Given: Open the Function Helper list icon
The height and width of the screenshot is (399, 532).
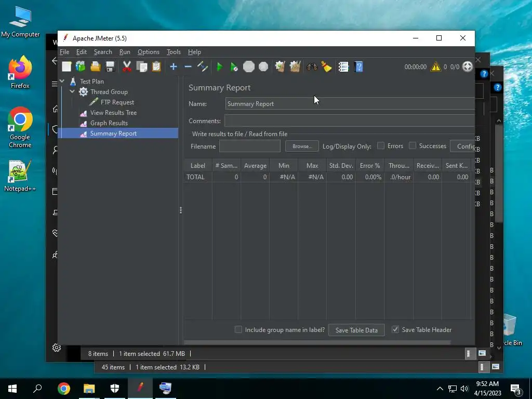Looking at the screenshot, I should pos(343,66).
